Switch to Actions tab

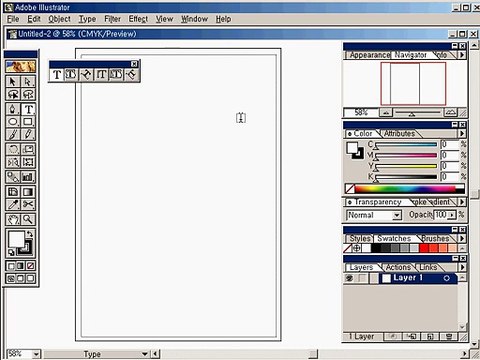[398, 267]
